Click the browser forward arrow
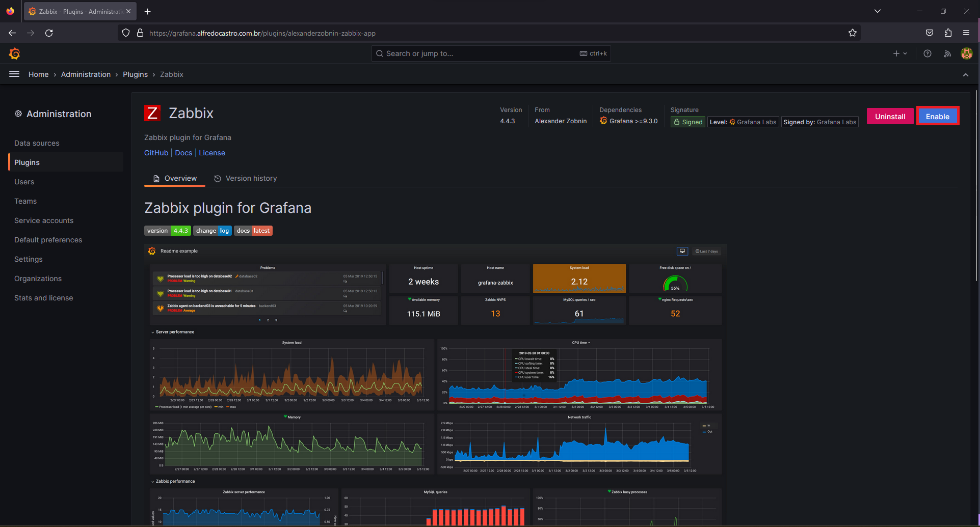This screenshot has height=527, width=980. tap(31, 33)
